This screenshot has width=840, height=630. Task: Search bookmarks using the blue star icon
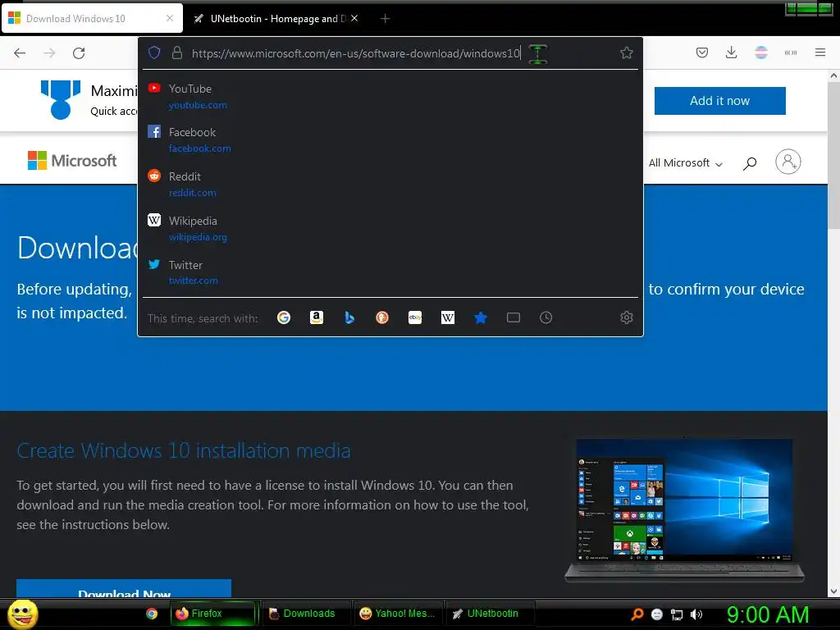(481, 317)
